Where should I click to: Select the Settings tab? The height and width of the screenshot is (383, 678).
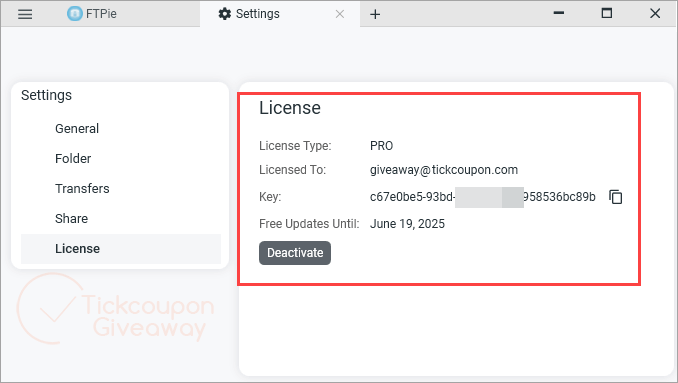click(x=280, y=14)
